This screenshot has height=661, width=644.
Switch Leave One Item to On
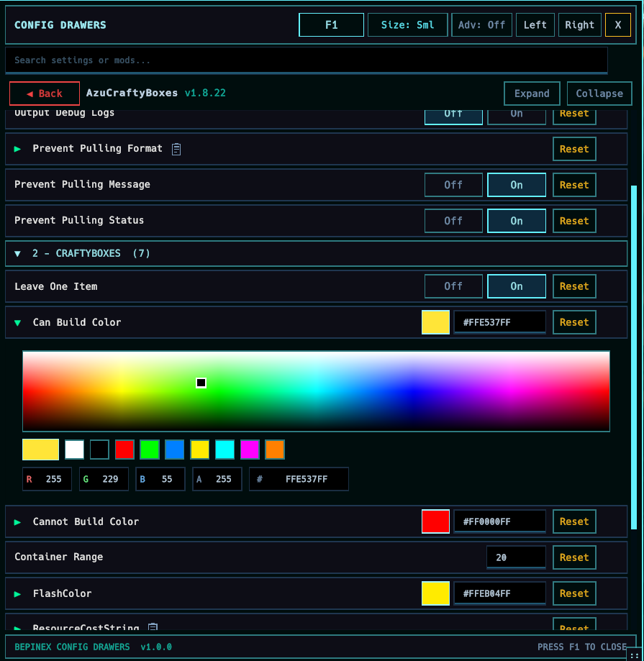516,286
